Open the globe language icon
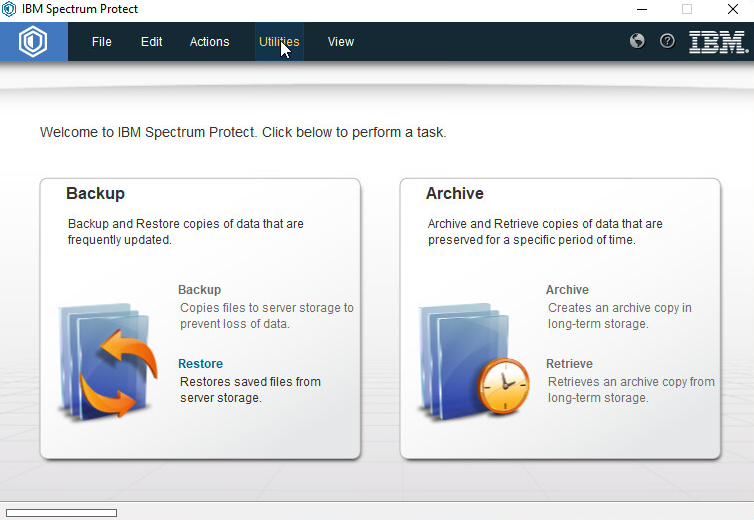 637,42
